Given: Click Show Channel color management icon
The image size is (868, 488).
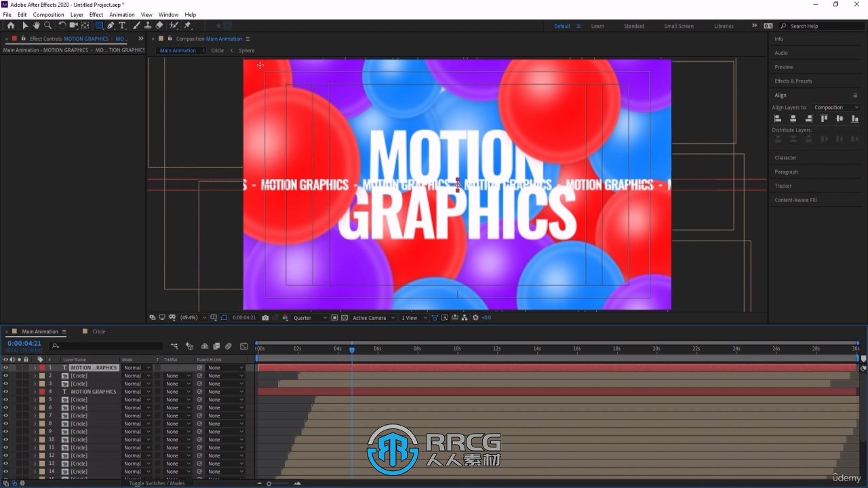Looking at the screenshot, I should click(x=285, y=317).
